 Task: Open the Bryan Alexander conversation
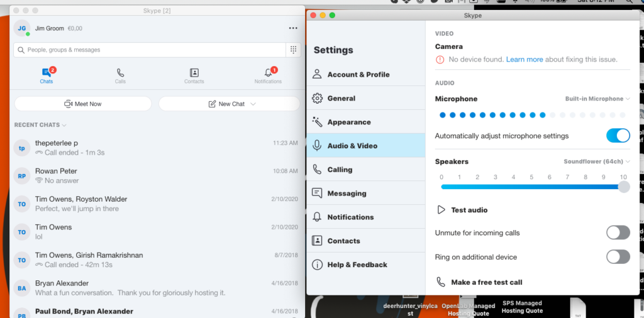[157, 288]
